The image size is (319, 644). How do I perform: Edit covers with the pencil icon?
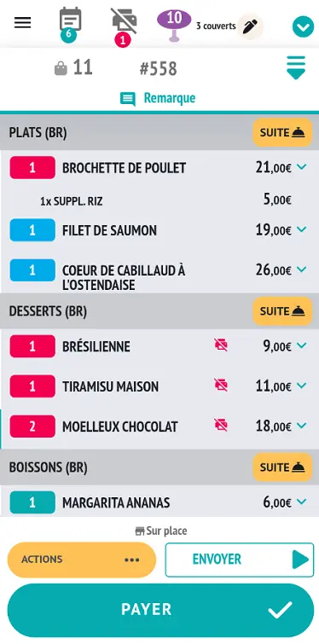[250, 26]
